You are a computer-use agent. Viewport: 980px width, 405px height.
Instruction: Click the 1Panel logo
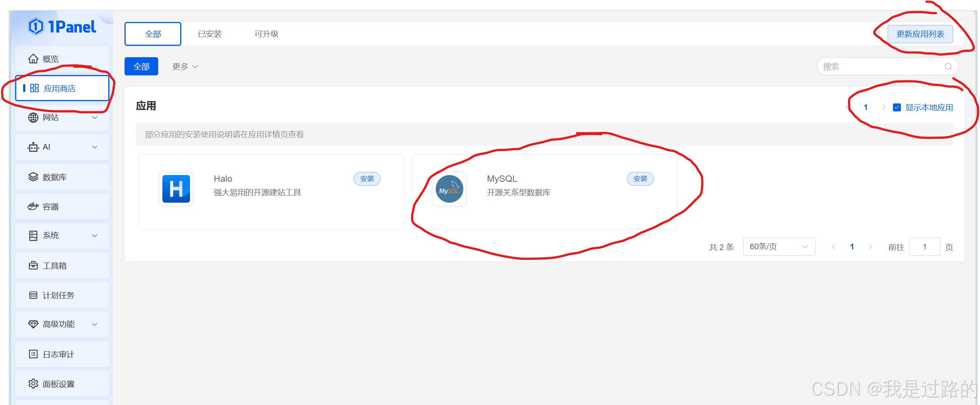(62, 27)
